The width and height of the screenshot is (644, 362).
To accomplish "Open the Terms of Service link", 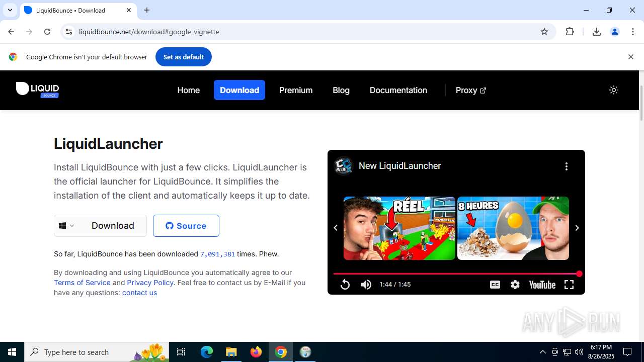I will point(82,283).
